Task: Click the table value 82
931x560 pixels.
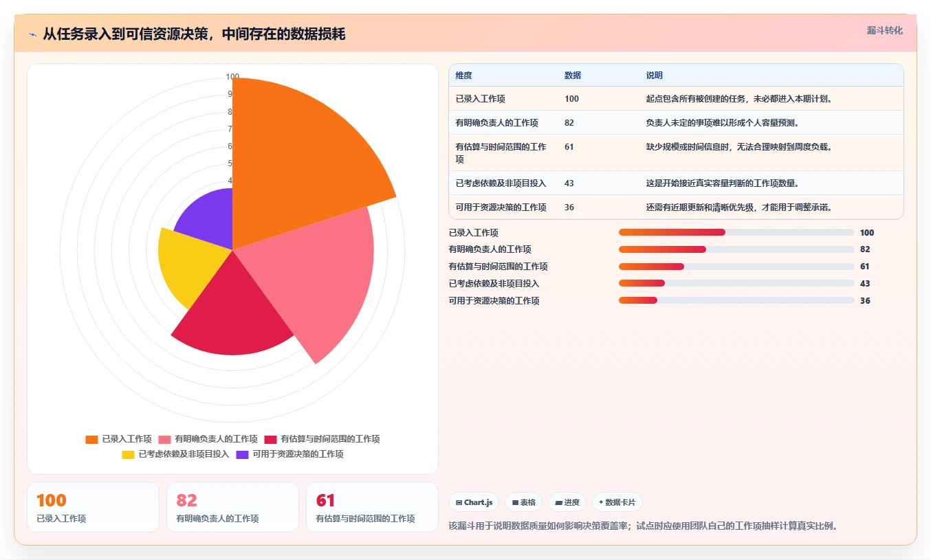Action: 569,123
